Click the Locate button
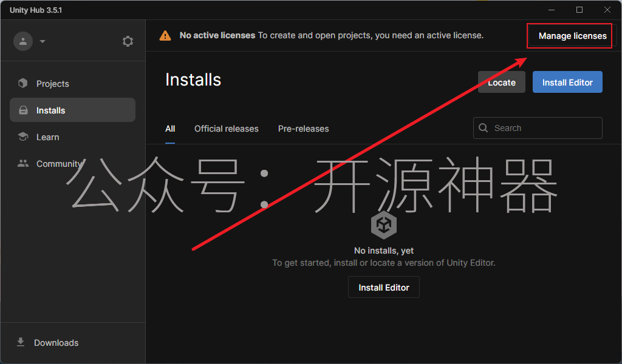 point(501,82)
